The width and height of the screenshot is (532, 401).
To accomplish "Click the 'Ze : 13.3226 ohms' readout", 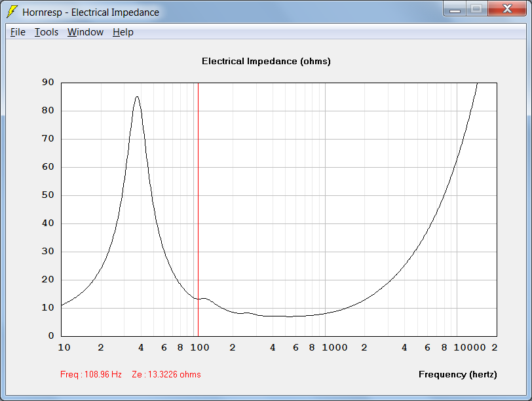I will click(166, 374).
